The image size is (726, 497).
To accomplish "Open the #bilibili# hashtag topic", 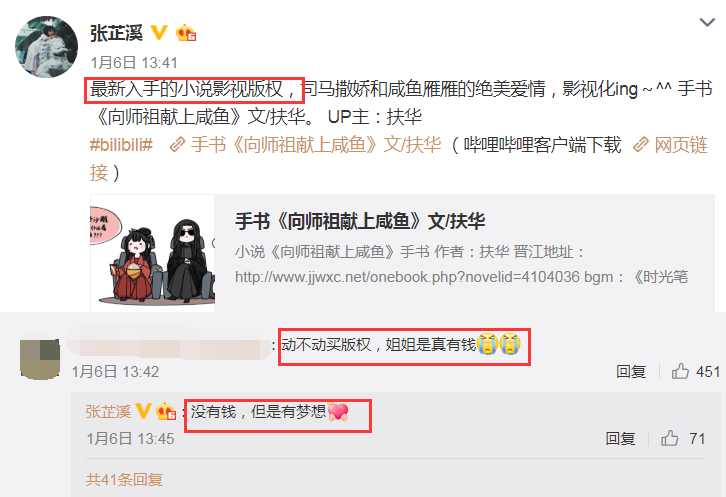I will pos(121,145).
